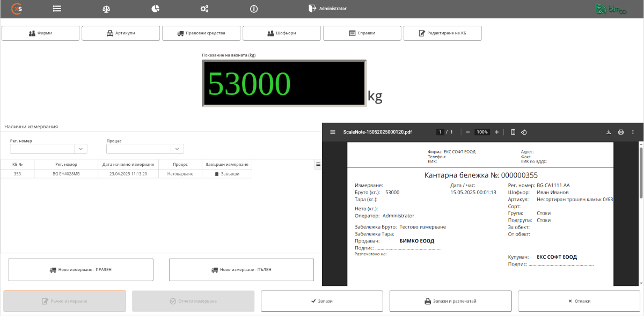The width and height of the screenshot is (644, 316).
Task: Print the PDF from viewer toolbar
Action: (x=621, y=132)
